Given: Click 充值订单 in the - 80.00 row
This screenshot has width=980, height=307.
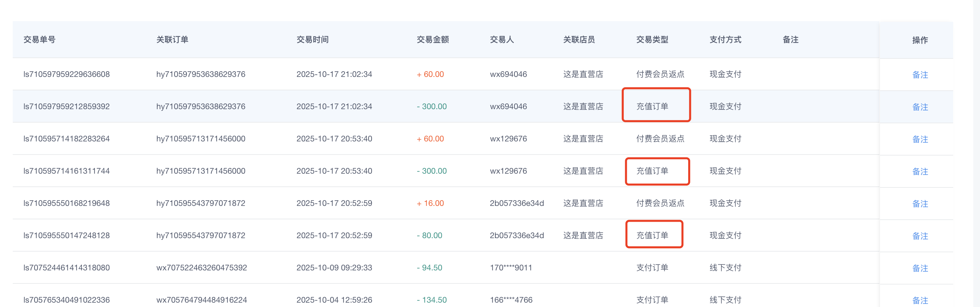Looking at the screenshot, I should coord(652,235).
